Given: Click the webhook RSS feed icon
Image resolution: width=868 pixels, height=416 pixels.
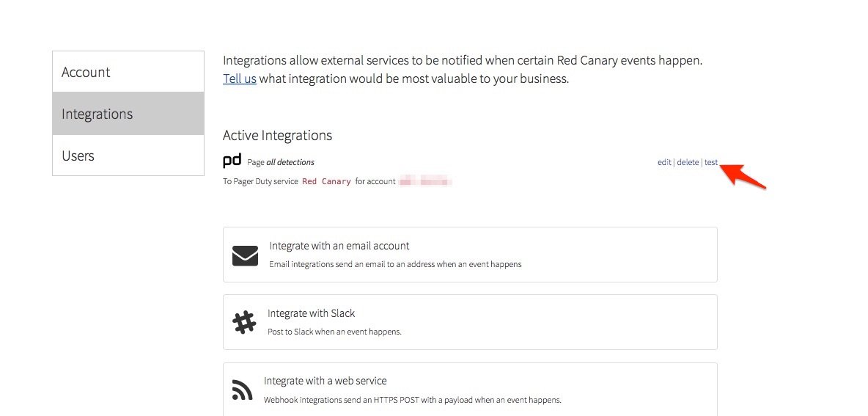Looking at the screenshot, I should point(243,390).
